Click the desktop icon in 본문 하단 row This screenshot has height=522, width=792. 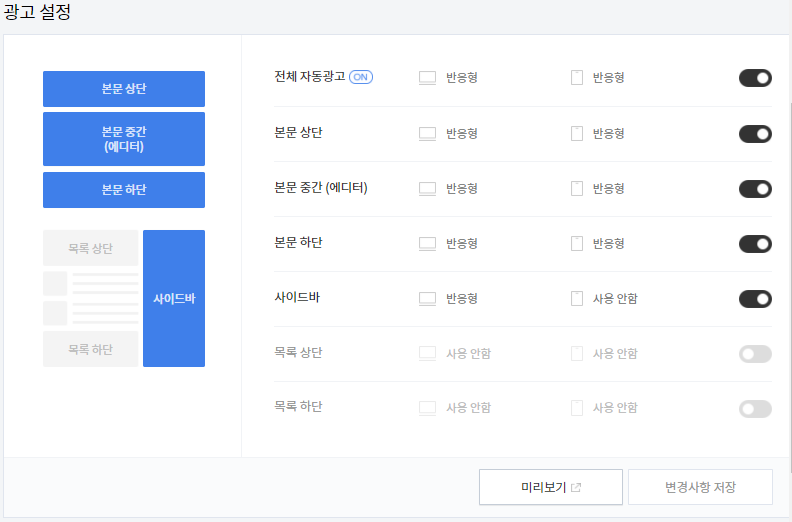(x=427, y=244)
